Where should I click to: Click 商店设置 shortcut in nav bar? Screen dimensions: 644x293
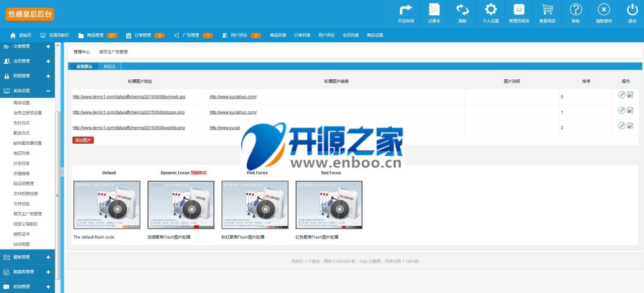375,35
